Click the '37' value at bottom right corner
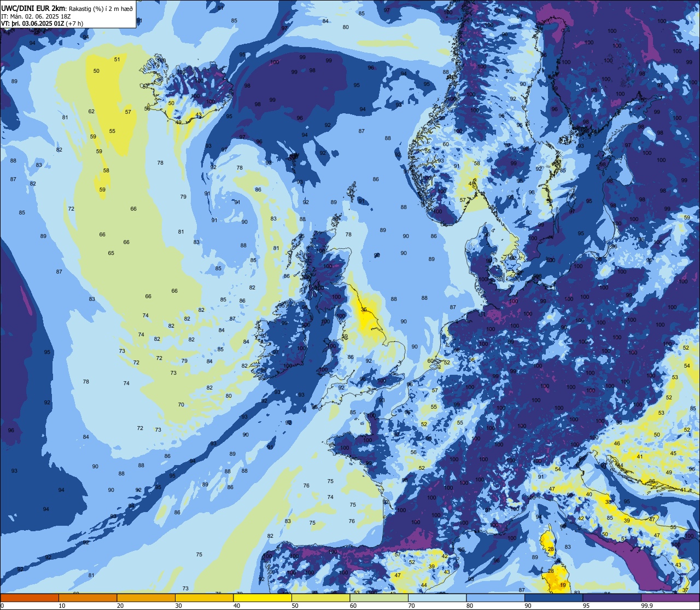700x610 pixels. (686, 590)
